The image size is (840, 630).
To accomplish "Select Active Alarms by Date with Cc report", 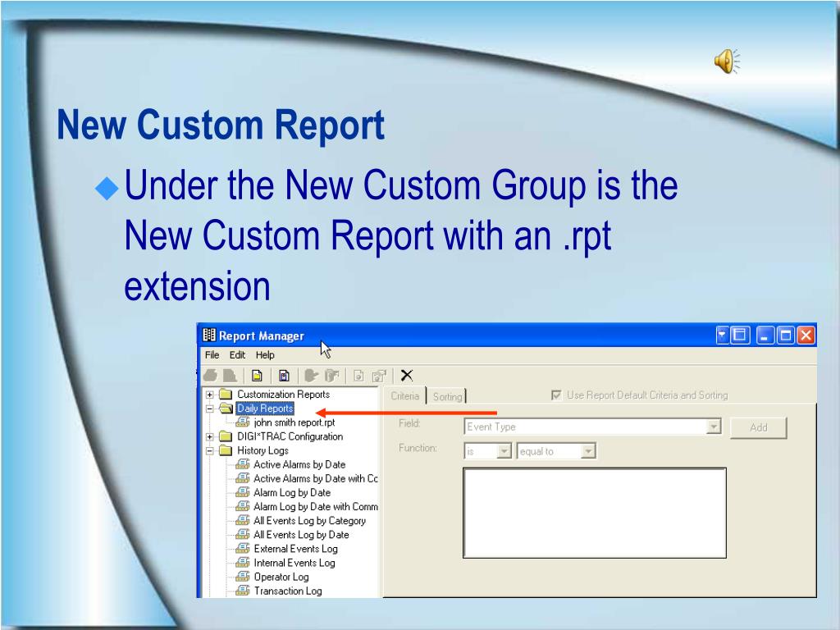I will 316,478.
